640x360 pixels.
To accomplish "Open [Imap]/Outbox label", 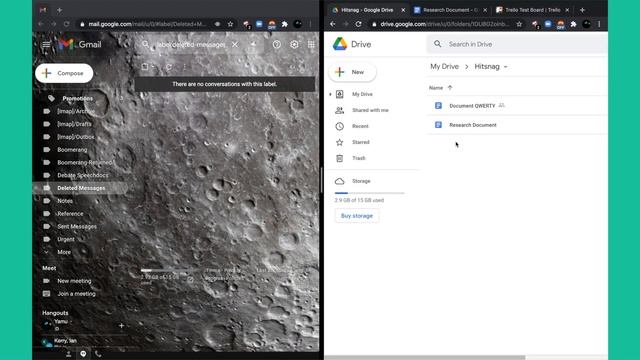I will click(x=76, y=137).
